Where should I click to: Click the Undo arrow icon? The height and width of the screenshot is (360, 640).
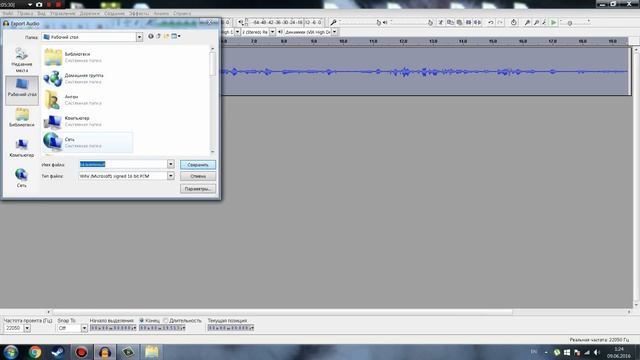pyautogui.click(x=491, y=22)
